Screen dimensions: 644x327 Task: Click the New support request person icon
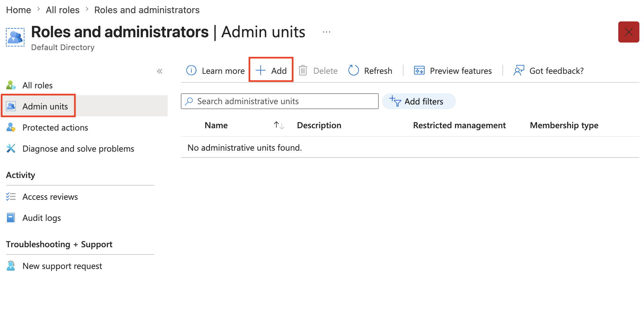pyautogui.click(x=11, y=266)
